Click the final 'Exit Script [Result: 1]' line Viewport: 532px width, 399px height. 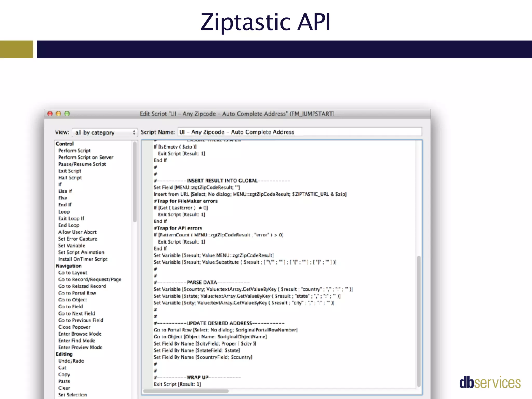(177, 384)
